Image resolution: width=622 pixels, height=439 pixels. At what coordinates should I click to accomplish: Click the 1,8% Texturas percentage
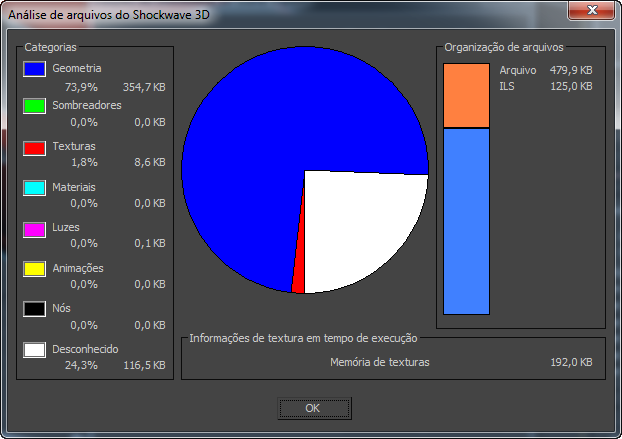coord(84,162)
